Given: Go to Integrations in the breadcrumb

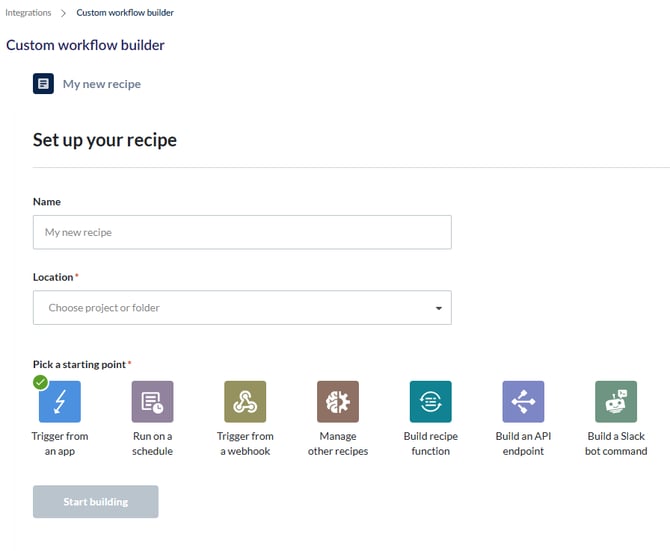Looking at the screenshot, I should (29, 12).
